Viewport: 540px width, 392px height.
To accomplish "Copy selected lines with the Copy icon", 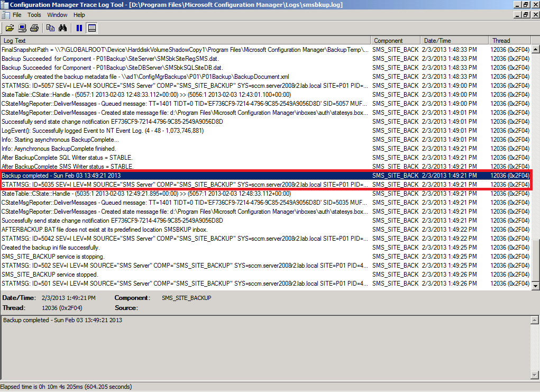I will pyautogui.click(x=50, y=28).
